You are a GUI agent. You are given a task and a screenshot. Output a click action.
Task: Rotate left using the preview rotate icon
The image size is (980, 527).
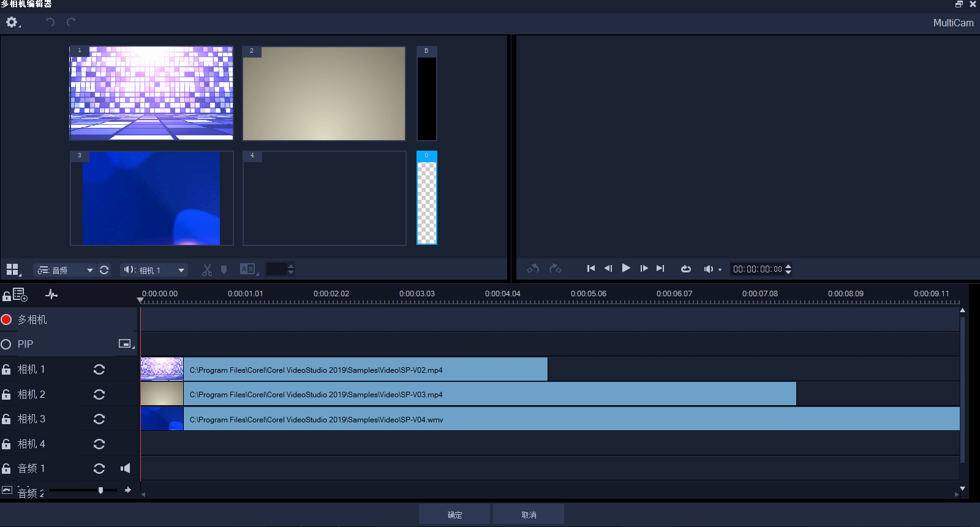(533, 269)
